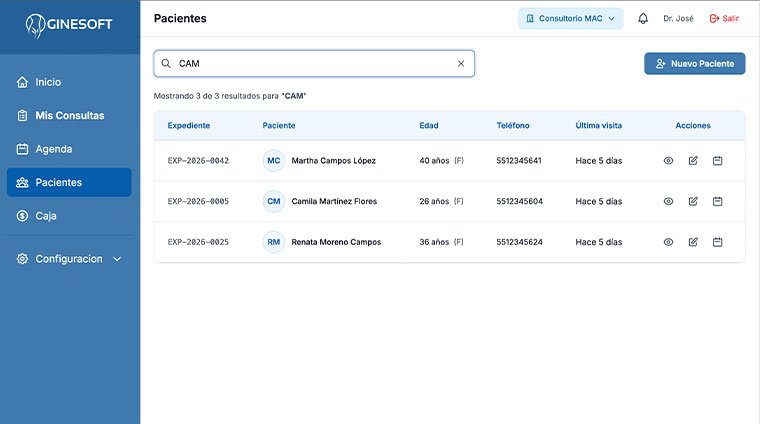Click the Pacientes people icon
The width and height of the screenshot is (760, 424).
(22, 182)
